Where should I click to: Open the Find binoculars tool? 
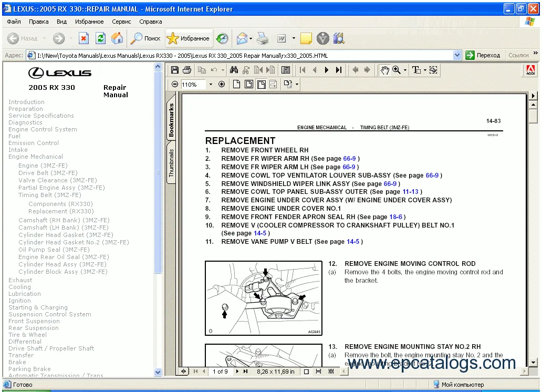(x=234, y=70)
